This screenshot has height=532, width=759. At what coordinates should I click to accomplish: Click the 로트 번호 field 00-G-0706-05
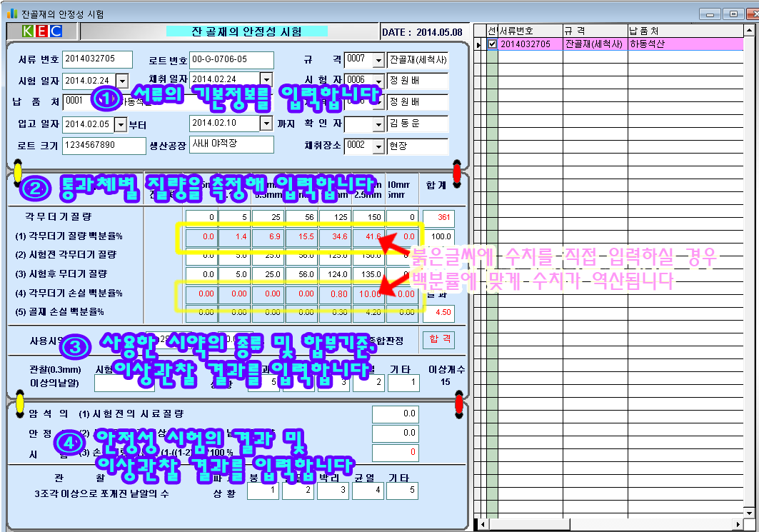[231, 60]
